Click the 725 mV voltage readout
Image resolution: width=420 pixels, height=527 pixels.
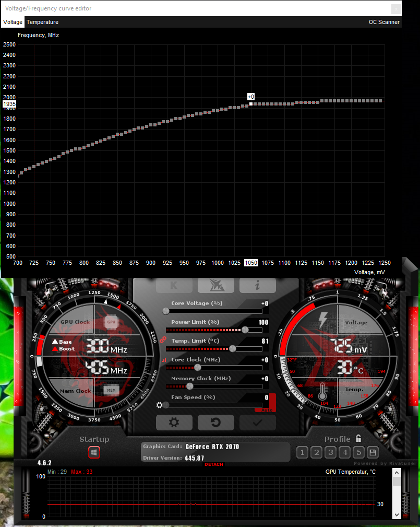click(x=349, y=346)
